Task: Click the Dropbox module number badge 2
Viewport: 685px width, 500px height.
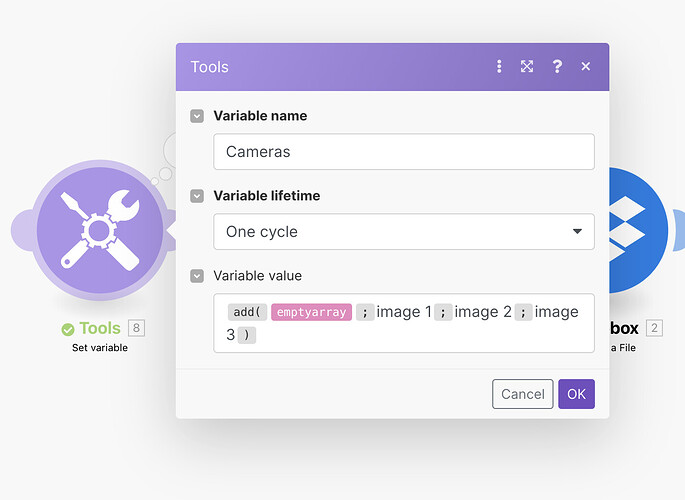Action: point(655,328)
